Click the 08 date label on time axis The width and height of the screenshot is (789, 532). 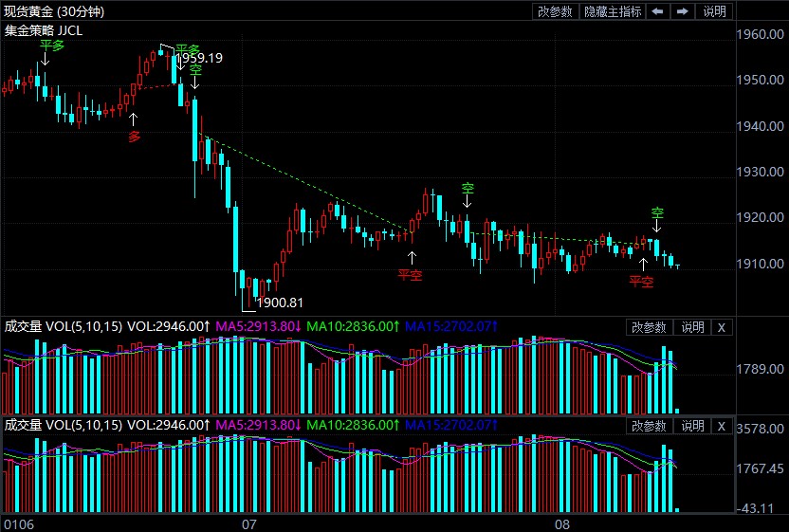pos(562,524)
